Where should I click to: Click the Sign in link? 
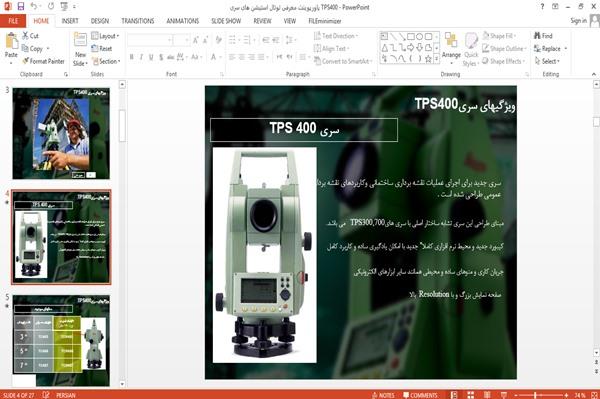coord(578,21)
